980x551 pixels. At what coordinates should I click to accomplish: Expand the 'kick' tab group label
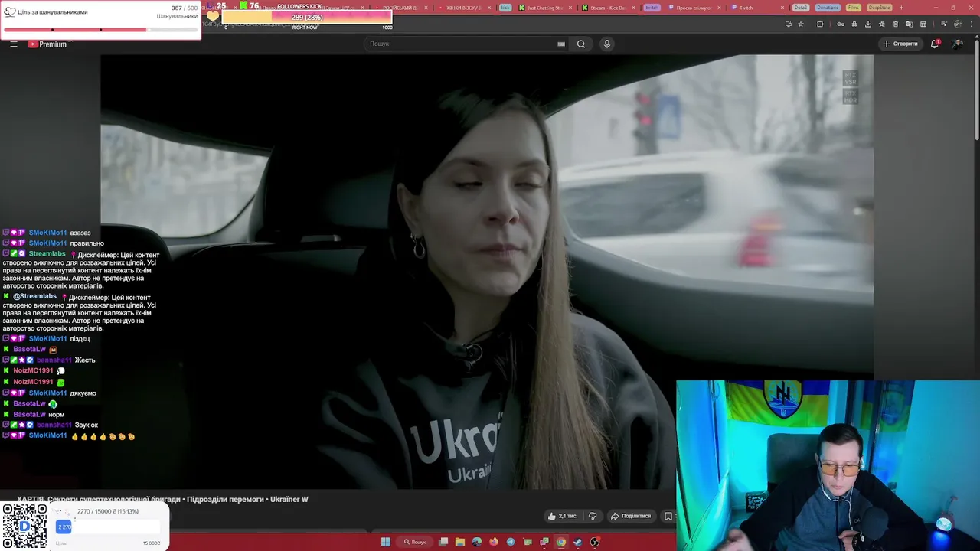tap(505, 8)
